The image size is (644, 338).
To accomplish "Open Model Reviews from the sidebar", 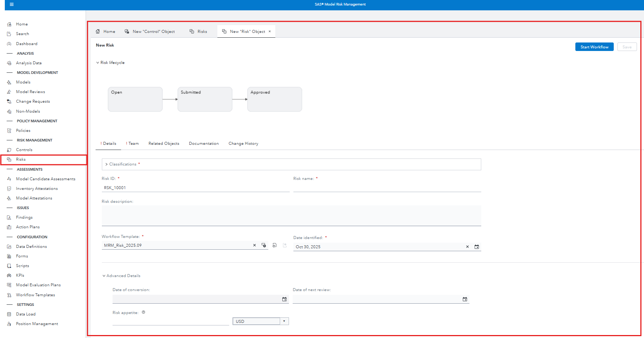I will pyautogui.click(x=31, y=92).
